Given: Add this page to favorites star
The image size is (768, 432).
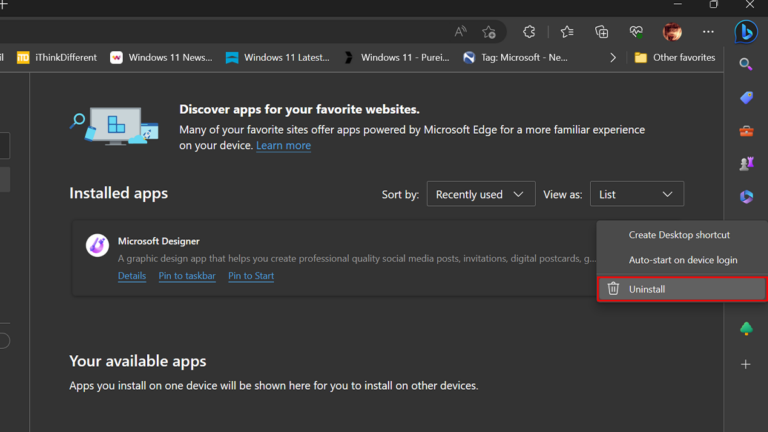Looking at the screenshot, I should click(x=488, y=32).
